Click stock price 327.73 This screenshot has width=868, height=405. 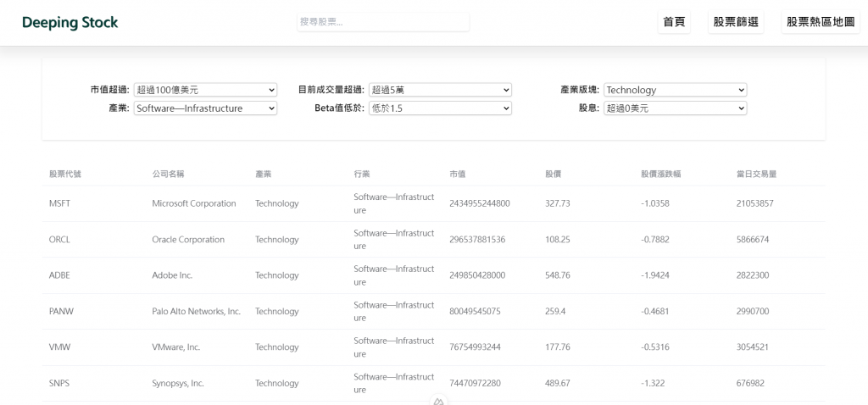[558, 203]
